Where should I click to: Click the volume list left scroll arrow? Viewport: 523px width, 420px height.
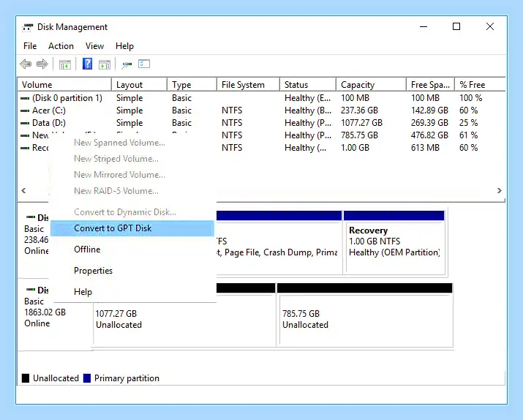(x=23, y=190)
